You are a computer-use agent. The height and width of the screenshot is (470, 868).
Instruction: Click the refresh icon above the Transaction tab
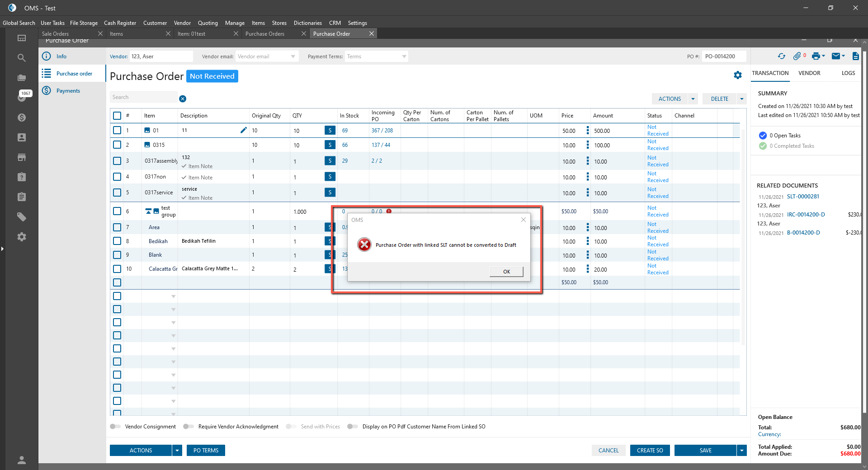(781, 56)
